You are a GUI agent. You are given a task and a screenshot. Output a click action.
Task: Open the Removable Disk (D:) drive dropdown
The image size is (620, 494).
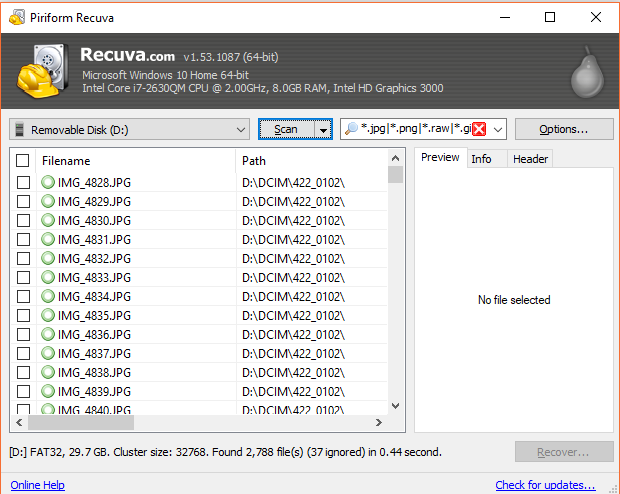[x=129, y=129]
